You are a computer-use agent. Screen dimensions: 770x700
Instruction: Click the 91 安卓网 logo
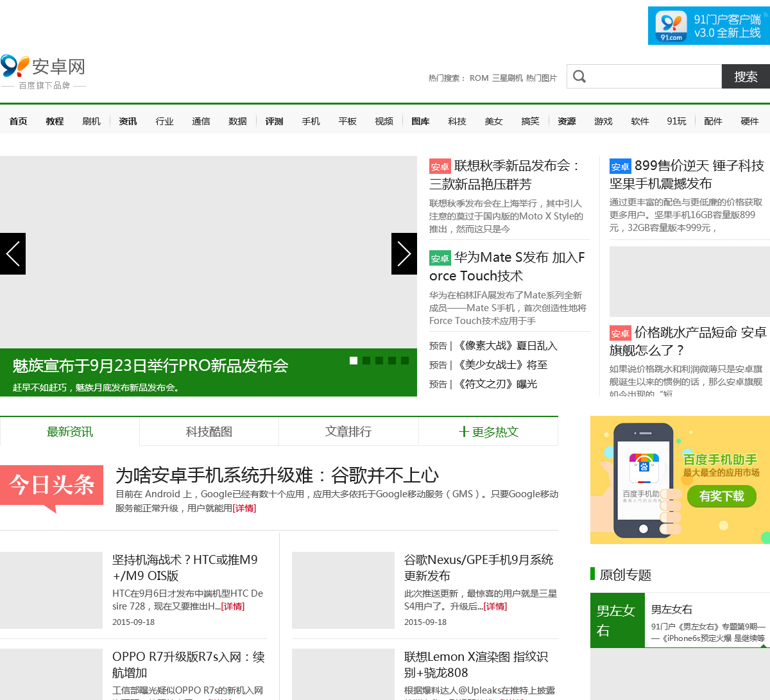pos(43,72)
